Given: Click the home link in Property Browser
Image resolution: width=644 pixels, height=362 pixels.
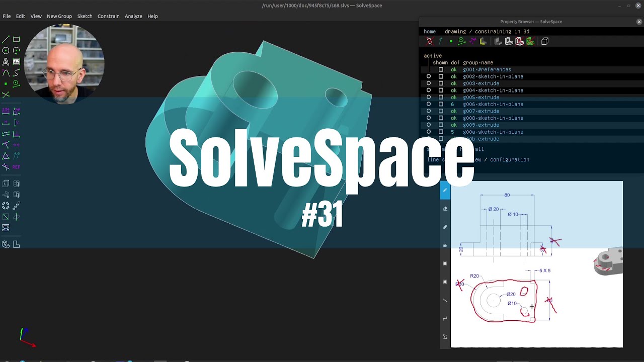Looking at the screenshot, I should click(430, 32).
